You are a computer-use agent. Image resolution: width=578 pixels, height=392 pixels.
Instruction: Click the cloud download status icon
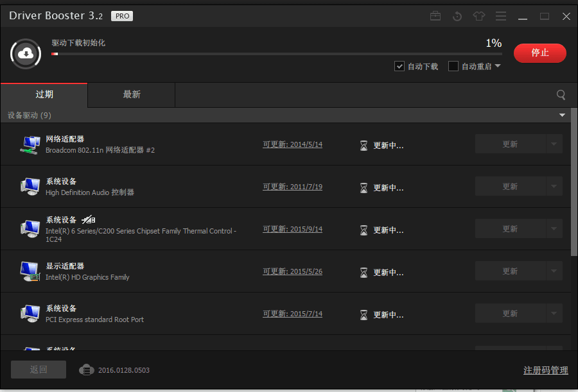[x=26, y=54]
